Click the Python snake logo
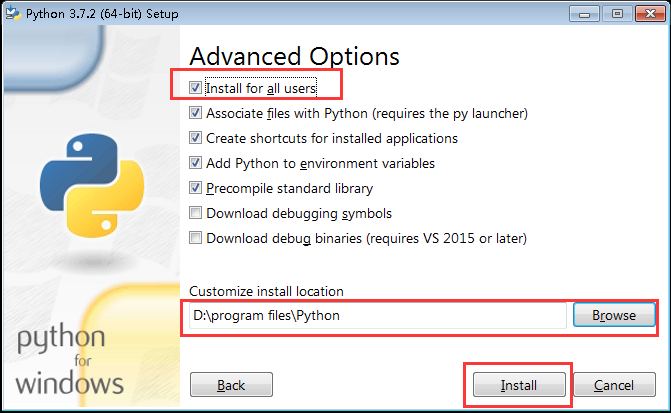The width and height of the screenshot is (671, 413). 92,185
